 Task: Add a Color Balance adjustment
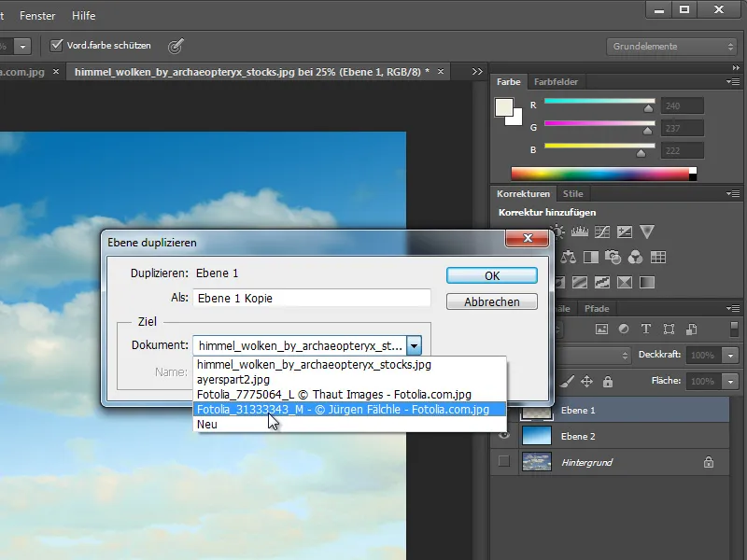coord(569,258)
